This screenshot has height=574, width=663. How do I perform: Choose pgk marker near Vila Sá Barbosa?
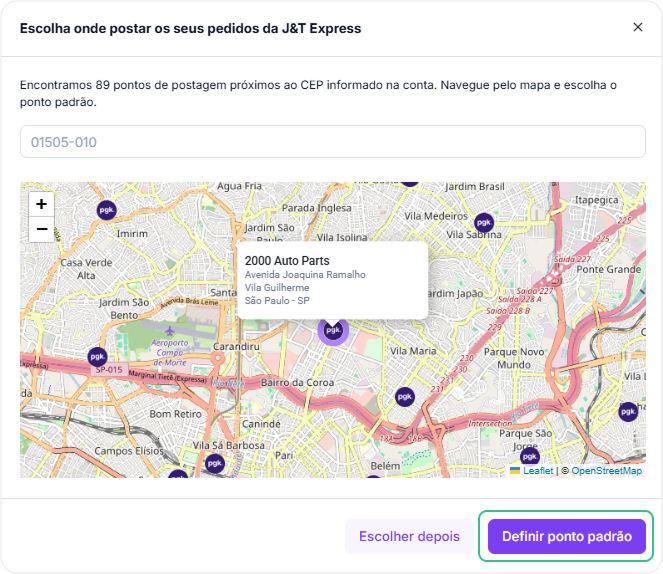tap(214, 463)
